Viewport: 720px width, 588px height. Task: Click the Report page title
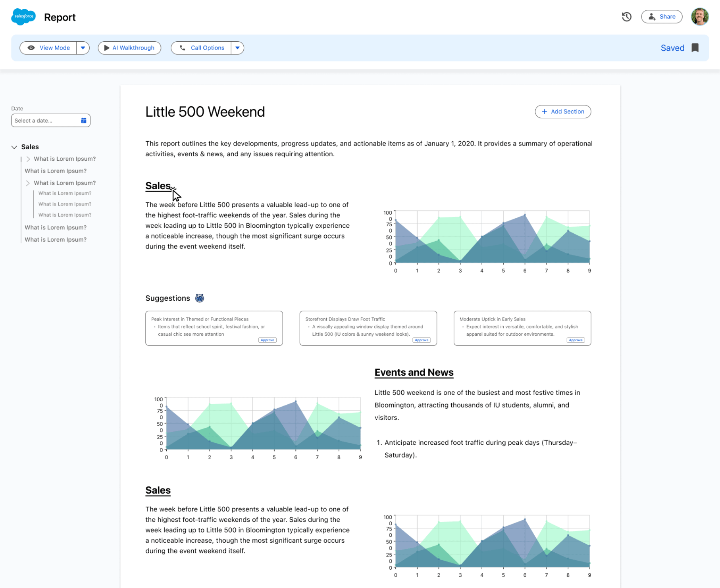(60, 17)
